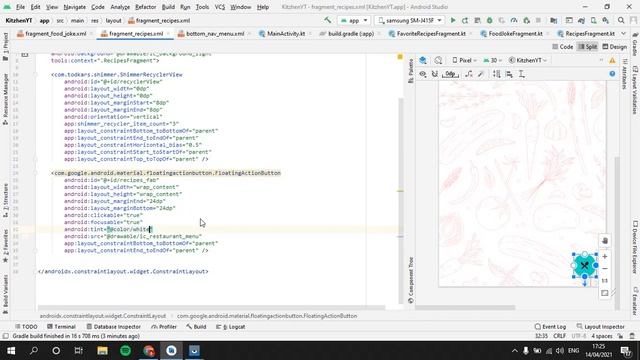Click the FloatingActionButton breadcrumb at editor bottom

click(x=267, y=316)
